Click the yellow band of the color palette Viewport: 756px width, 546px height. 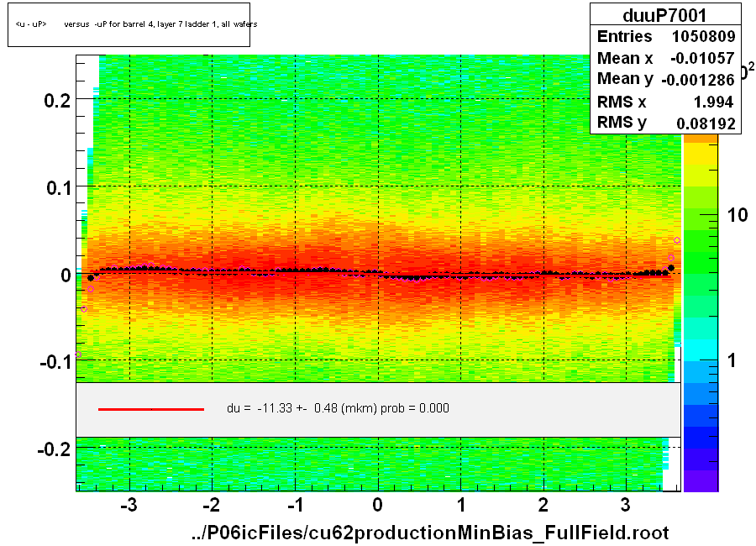point(701,155)
